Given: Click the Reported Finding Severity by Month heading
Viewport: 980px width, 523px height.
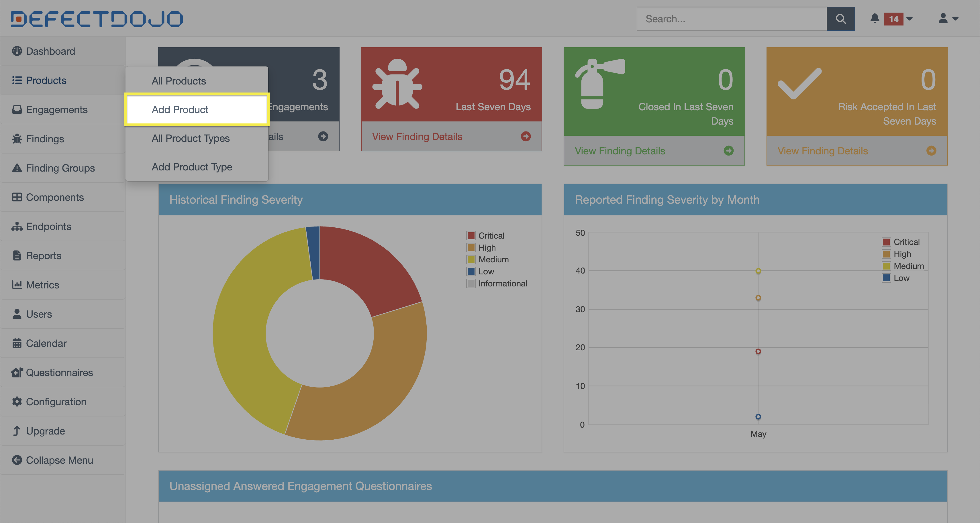Looking at the screenshot, I should pos(667,200).
